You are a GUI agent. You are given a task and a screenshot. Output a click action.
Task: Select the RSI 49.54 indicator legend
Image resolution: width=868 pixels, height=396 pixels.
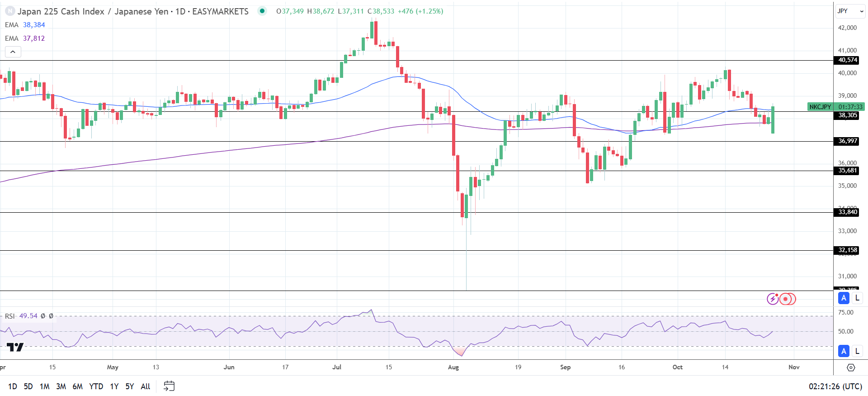[21, 316]
